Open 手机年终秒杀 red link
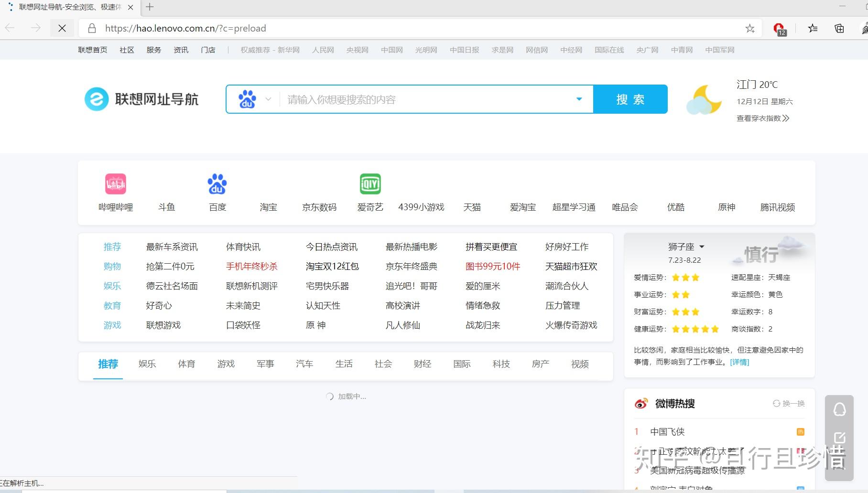 coord(251,266)
